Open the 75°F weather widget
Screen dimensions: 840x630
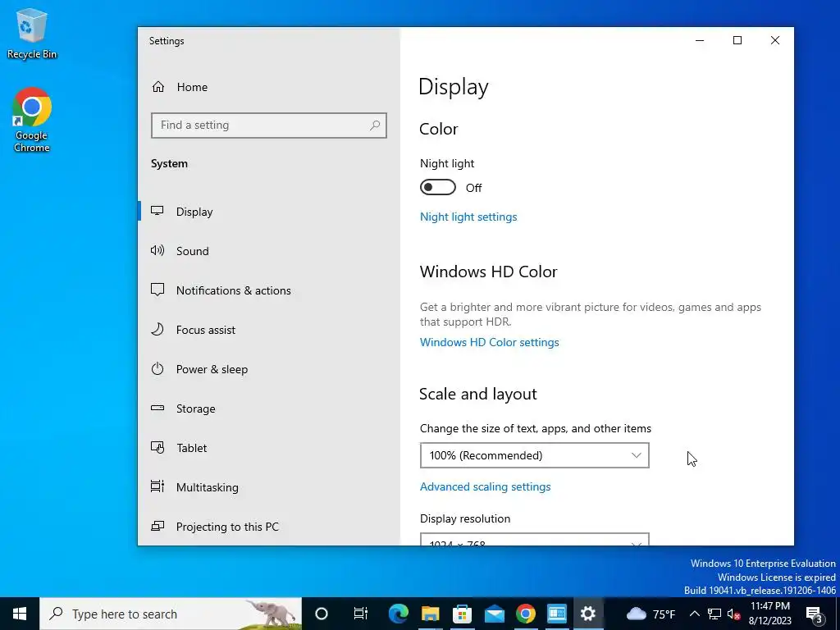(x=651, y=614)
